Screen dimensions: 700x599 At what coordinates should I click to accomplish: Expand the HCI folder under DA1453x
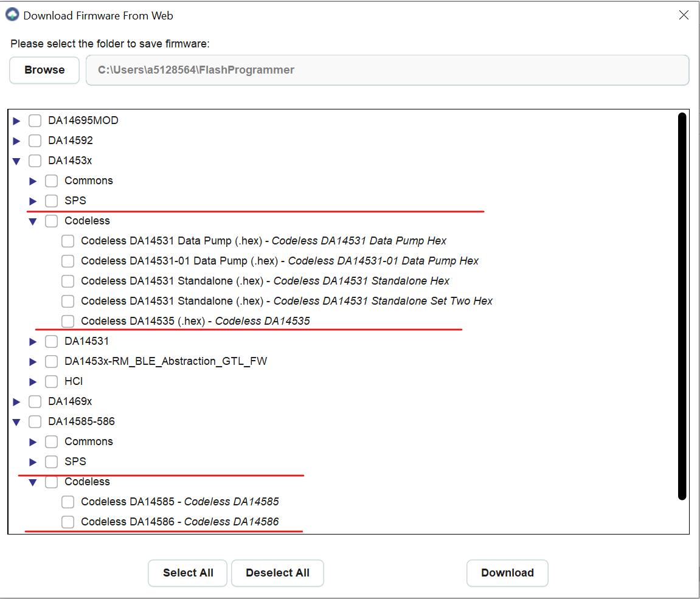pyautogui.click(x=33, y=382)
